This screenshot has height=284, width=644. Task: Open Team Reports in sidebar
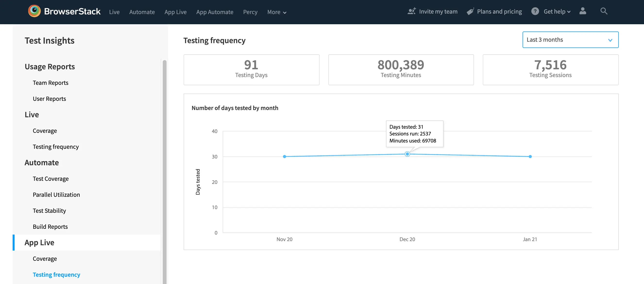click(51, 83)
